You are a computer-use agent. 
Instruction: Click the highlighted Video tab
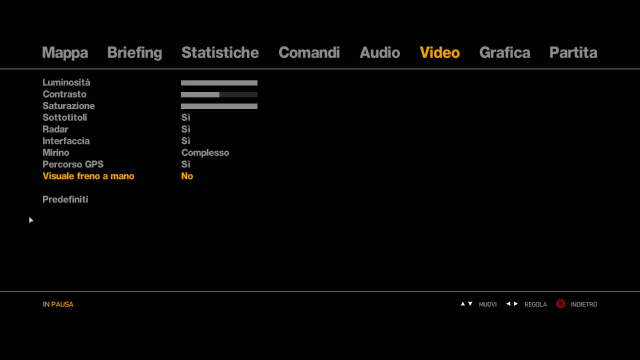coord(440,53)
